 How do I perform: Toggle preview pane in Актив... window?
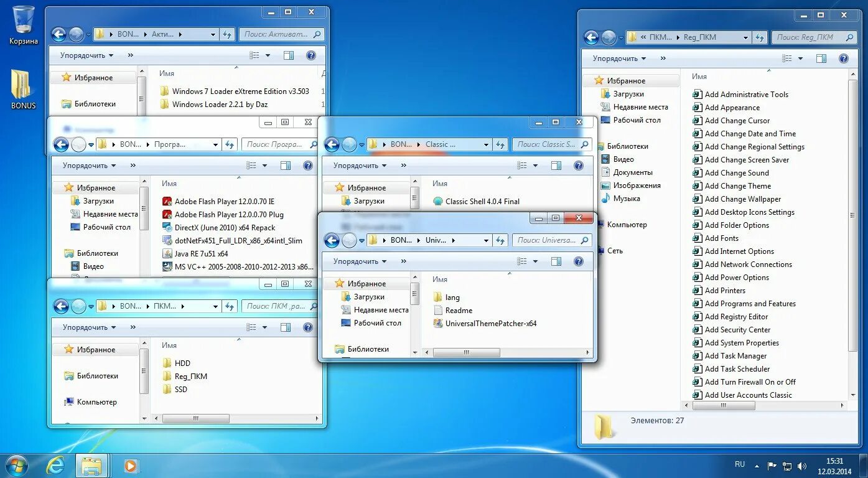click(x=288, y=55)
